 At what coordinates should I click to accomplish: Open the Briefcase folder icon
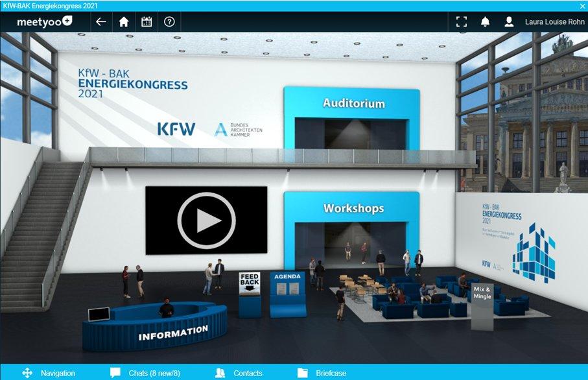pos(303,373)
